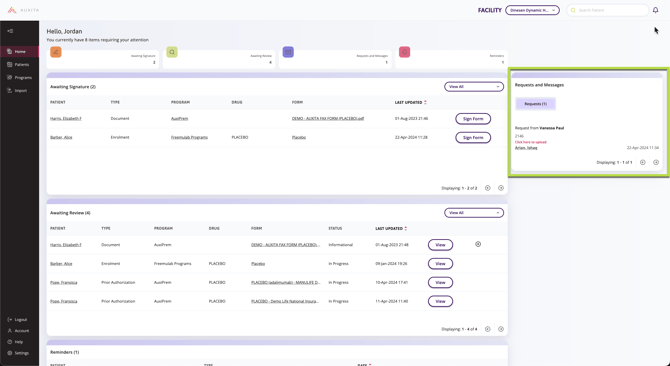View the 10-Apr-2024 Pope, Fransisca prior authorization
The width and height of the screenshot is (670, 366).
440,283
